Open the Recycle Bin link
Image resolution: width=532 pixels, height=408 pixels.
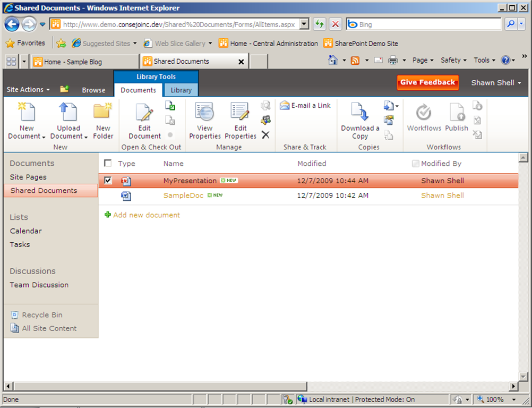click(42, 315)
